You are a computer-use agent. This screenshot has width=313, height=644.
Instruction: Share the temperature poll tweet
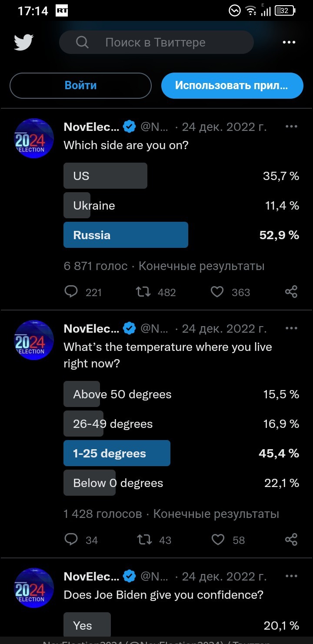point(291,540)
